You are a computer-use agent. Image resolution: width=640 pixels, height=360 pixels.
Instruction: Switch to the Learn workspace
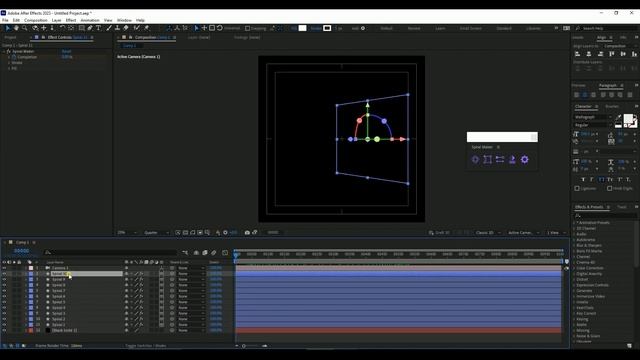440,28
